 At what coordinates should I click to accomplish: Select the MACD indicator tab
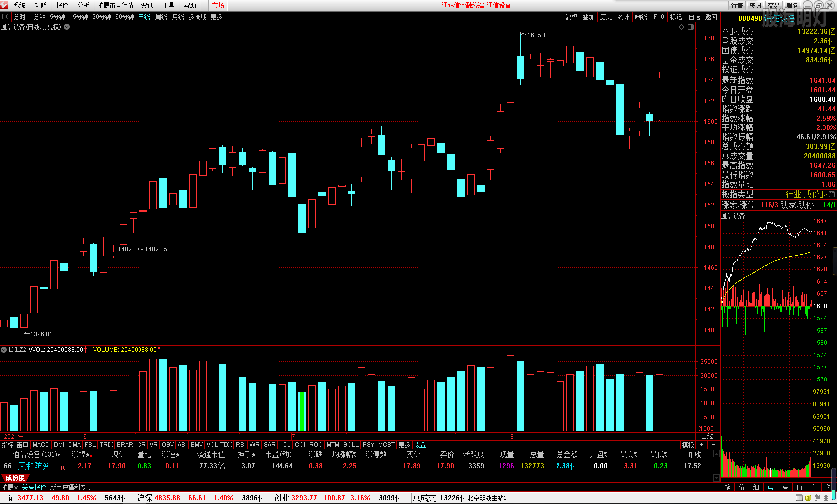tap(41, 445)
